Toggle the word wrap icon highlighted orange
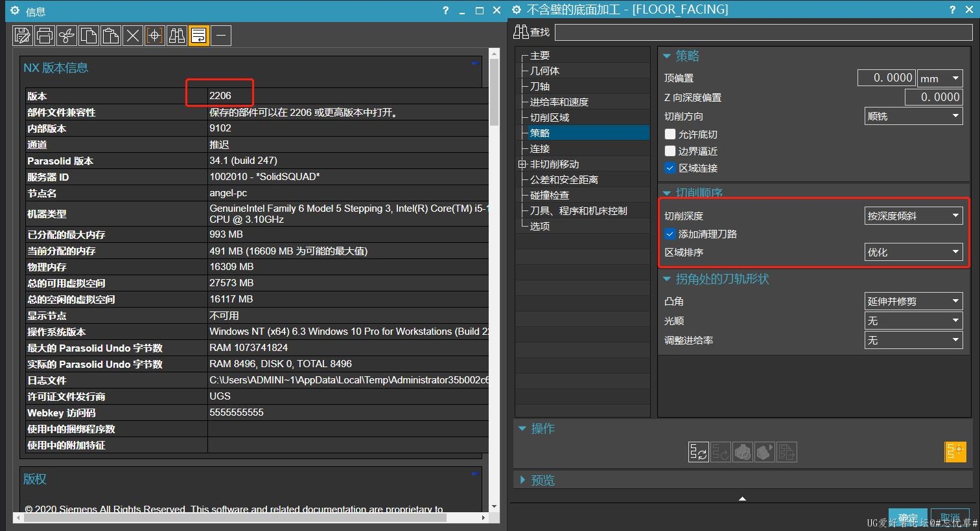 [199, 36]
